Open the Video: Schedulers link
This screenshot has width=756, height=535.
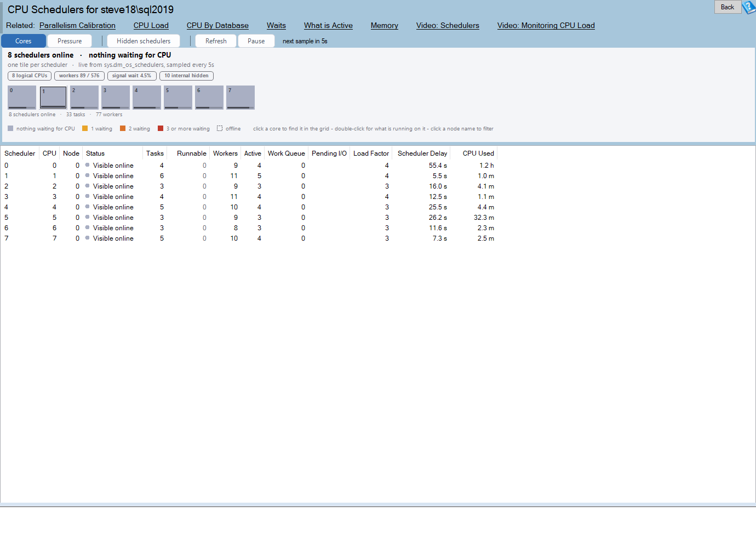[448, 25]
